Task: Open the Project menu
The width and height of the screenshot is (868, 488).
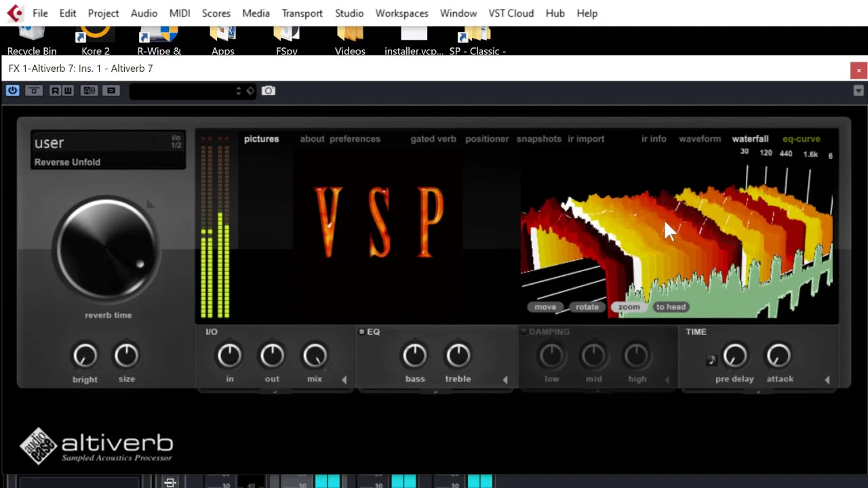Action: click(103, 13)
